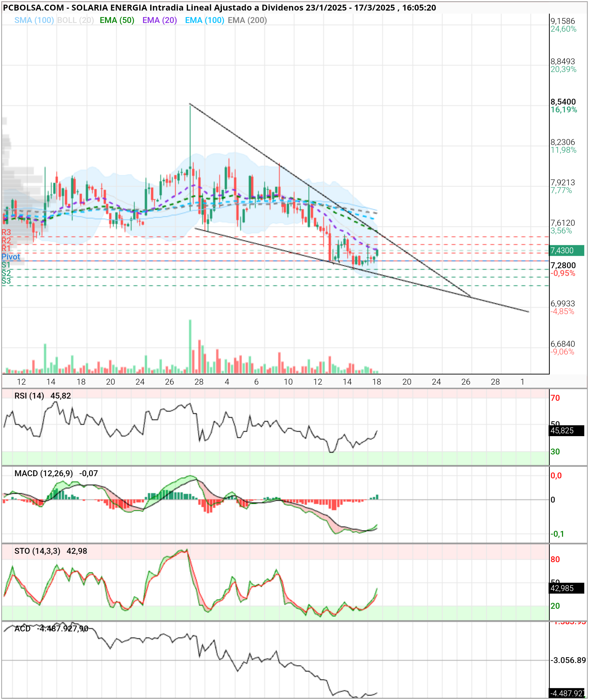
Task: Click the 6,9933 price axis value
Action: [x=563, y=304]
